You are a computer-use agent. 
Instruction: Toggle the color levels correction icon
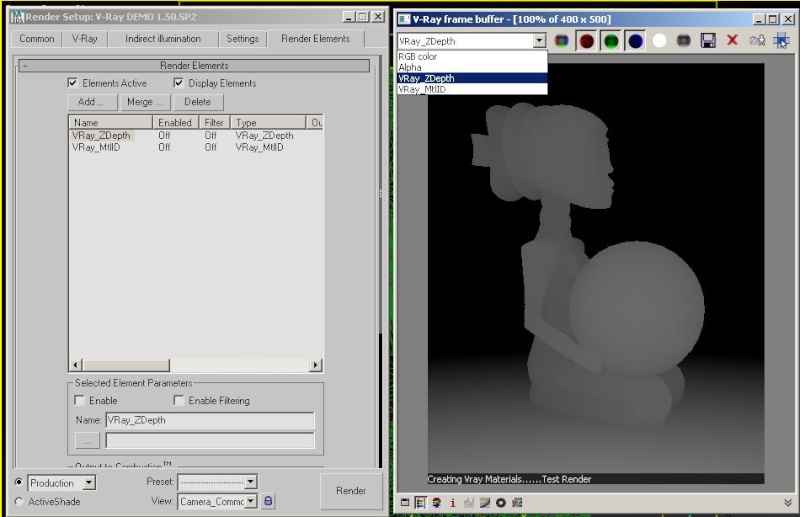coord(420,503)
